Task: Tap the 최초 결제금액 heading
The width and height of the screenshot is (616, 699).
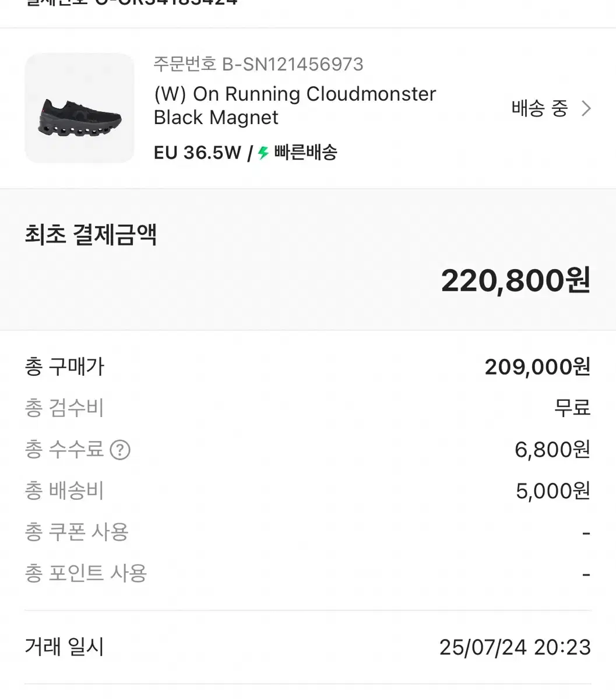Action: [91, 234]
